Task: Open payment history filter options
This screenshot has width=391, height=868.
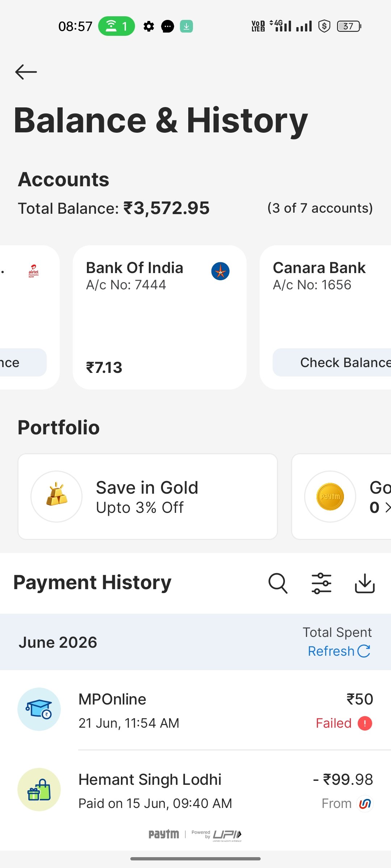Action: (x=321, y=583)
